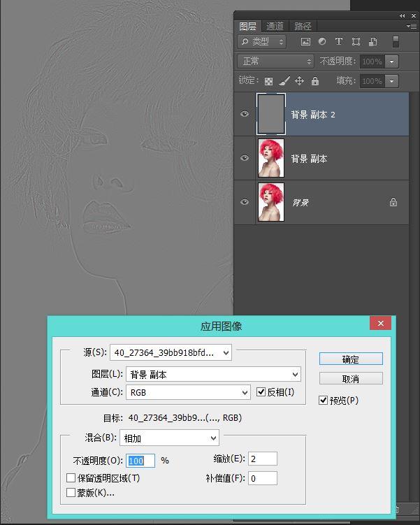Click the 缩放(E) input field

pyautogui.click(x=262, y=459)
